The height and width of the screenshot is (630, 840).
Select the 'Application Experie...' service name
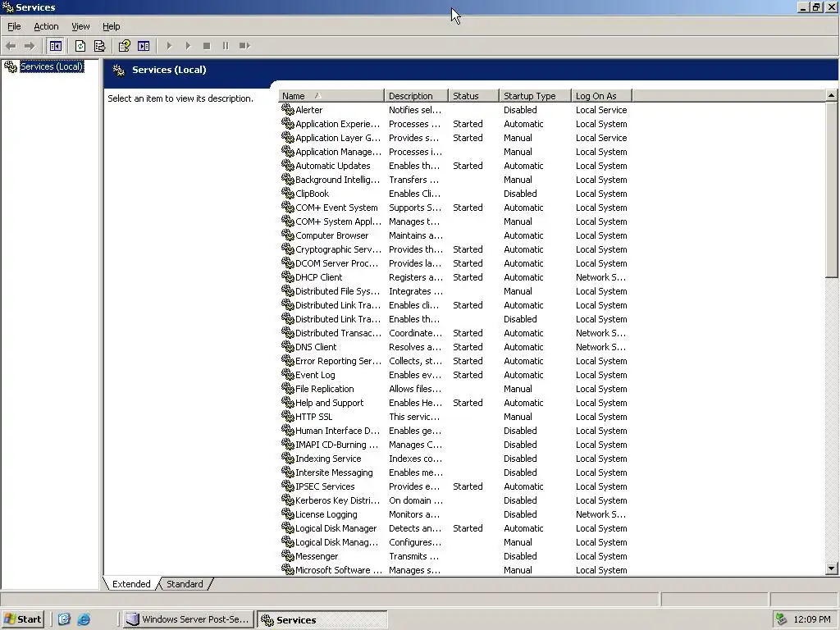tap(337, 124)
